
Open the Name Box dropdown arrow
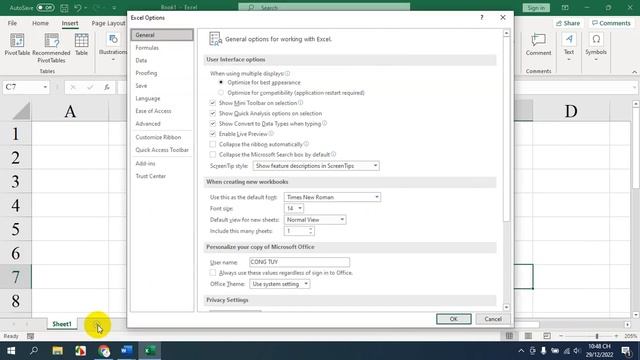[45, 87]
